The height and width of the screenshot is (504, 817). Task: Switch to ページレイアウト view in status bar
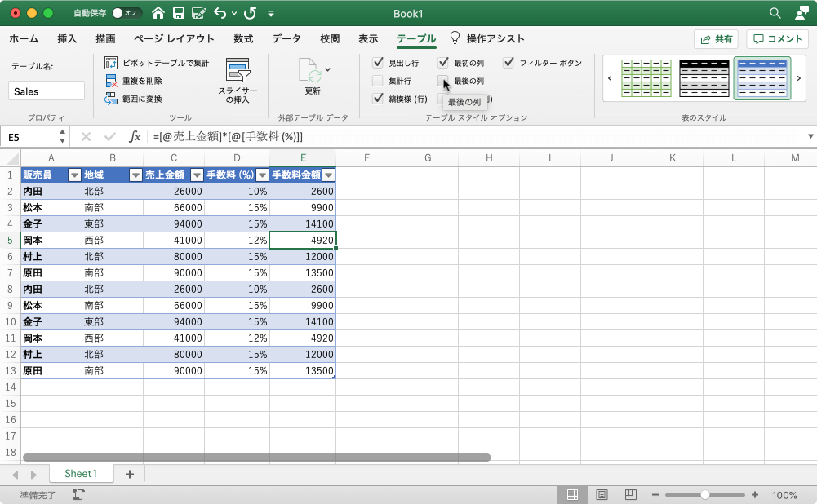pyautogui.click(x=602, y=494)
